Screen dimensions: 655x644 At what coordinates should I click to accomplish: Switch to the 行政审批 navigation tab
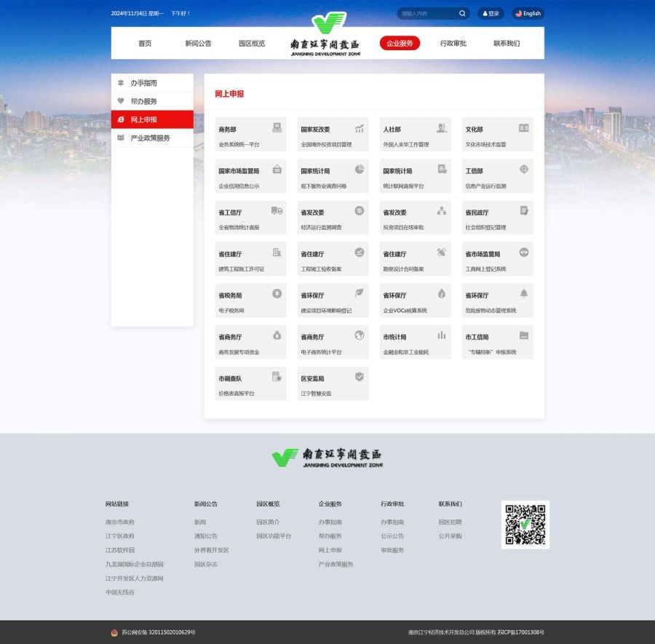coord(453,43)
